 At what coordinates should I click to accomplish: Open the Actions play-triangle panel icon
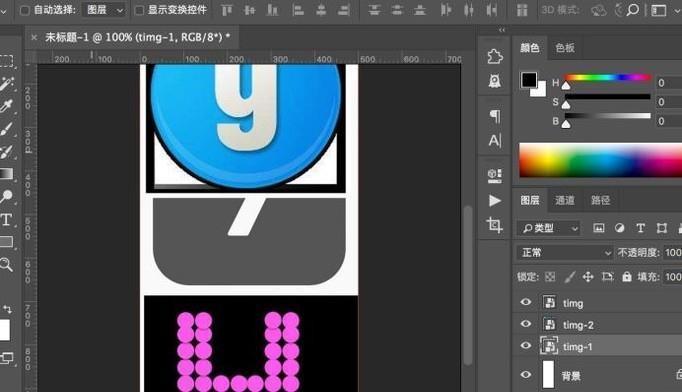click(x=495, y=200)
